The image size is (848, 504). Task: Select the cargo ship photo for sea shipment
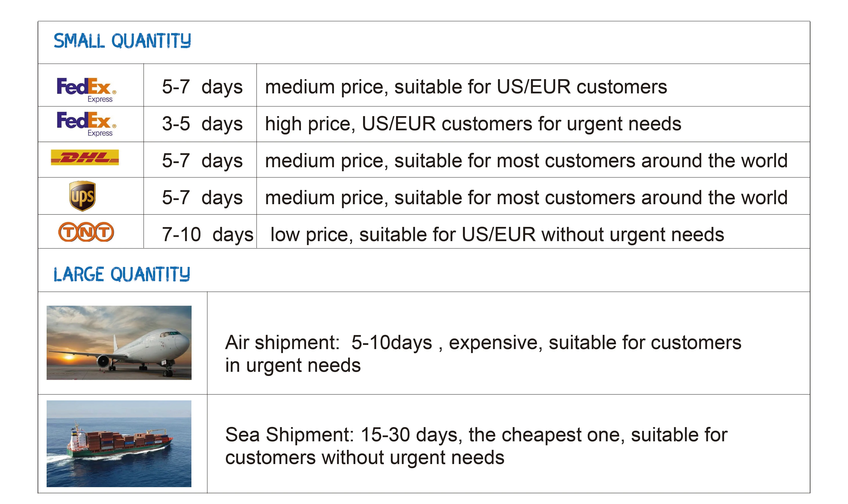coord(119,443)
